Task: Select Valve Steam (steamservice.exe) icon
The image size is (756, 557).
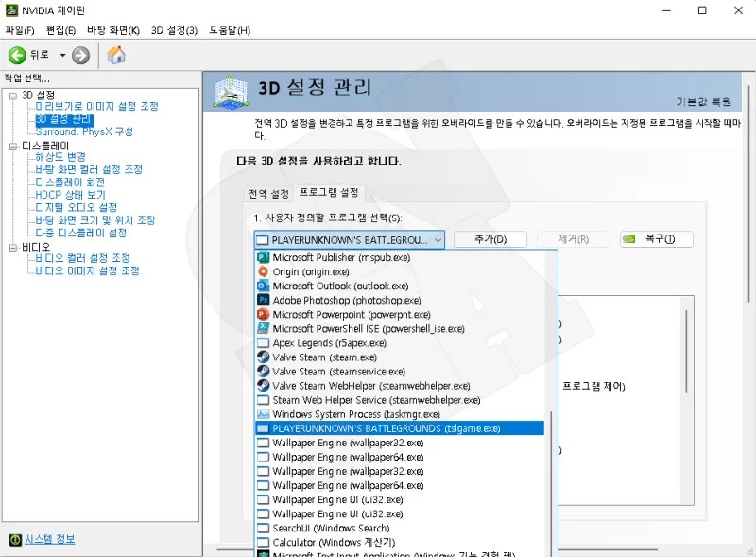Action: 263,372
